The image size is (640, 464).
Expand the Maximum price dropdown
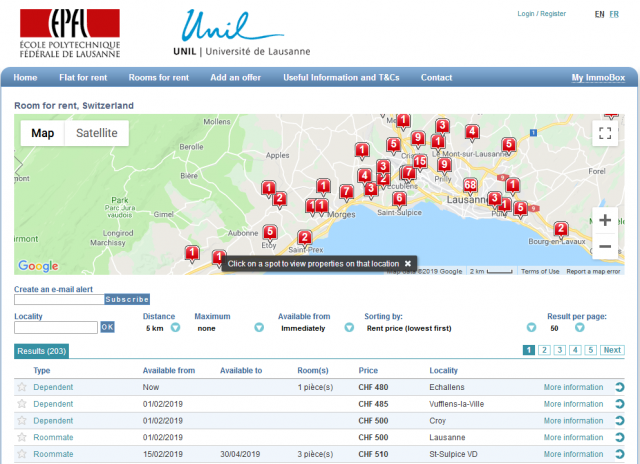[x=259, y=327]
